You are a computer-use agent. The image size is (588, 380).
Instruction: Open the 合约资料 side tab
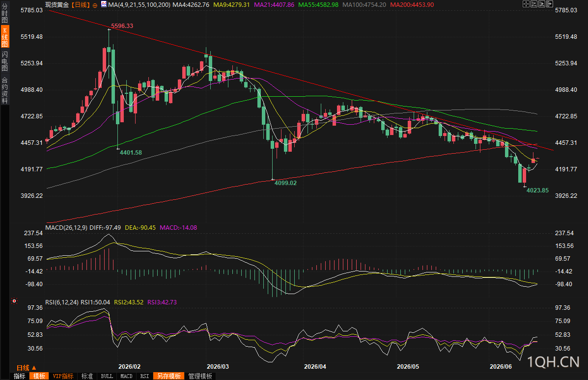(5, 90)
